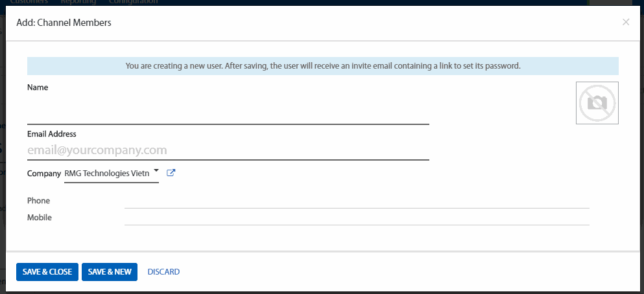The height and width of the screenshot is (294, 644).
Task: Expand the Company dropdown arrow
Action: (156, 172)
